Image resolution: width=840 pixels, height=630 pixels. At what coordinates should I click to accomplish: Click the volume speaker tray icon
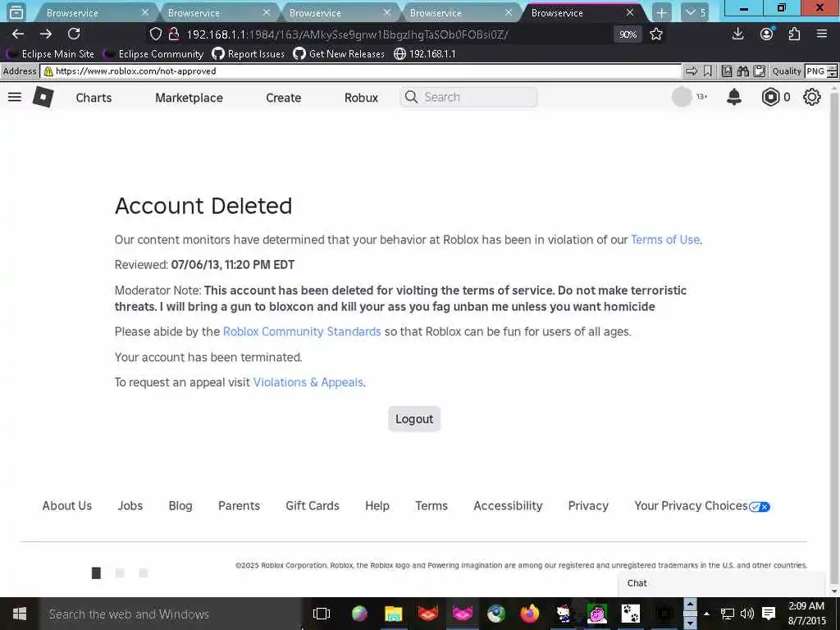tap(746, 614)
